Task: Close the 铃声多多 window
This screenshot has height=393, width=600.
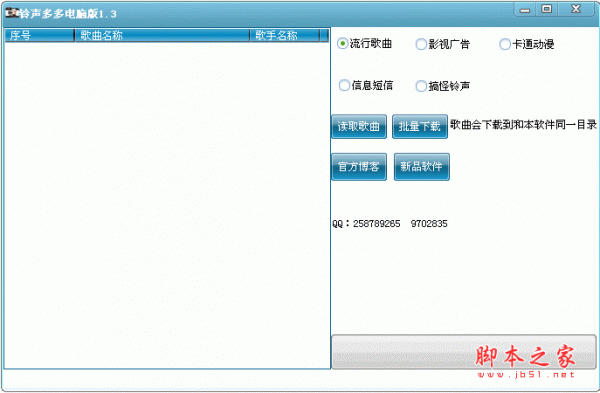Action: click(x=576, y=9)
